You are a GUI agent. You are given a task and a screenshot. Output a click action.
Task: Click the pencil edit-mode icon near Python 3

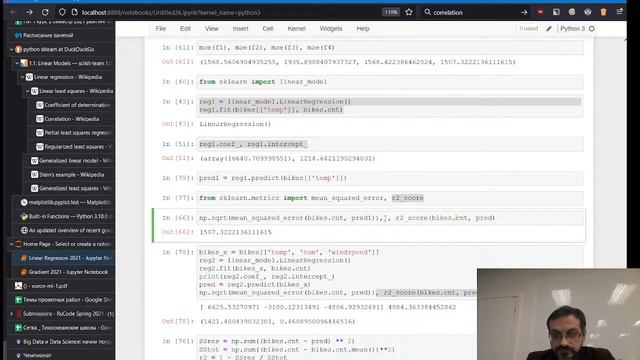(x=549, y=29)
